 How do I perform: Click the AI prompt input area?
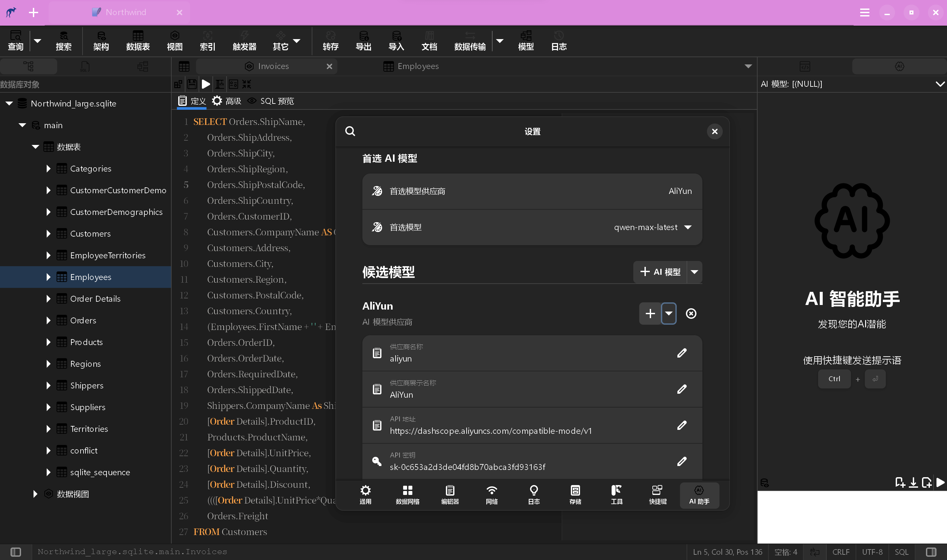pyautogui.click(x=852, y=517)
